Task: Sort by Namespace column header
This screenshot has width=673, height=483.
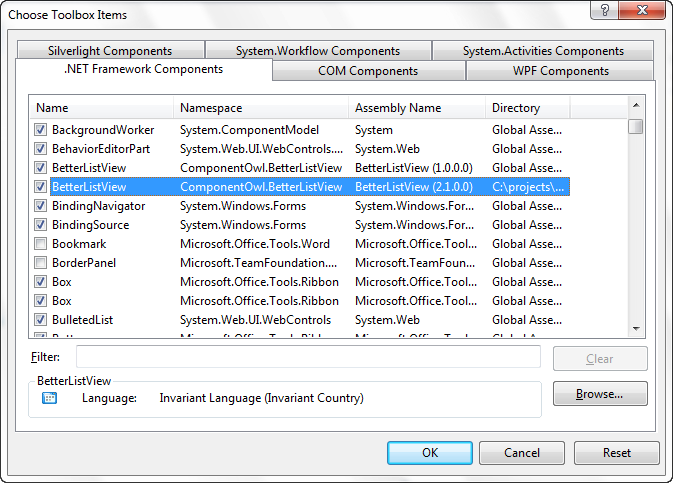Action: (x=261, y=107)
